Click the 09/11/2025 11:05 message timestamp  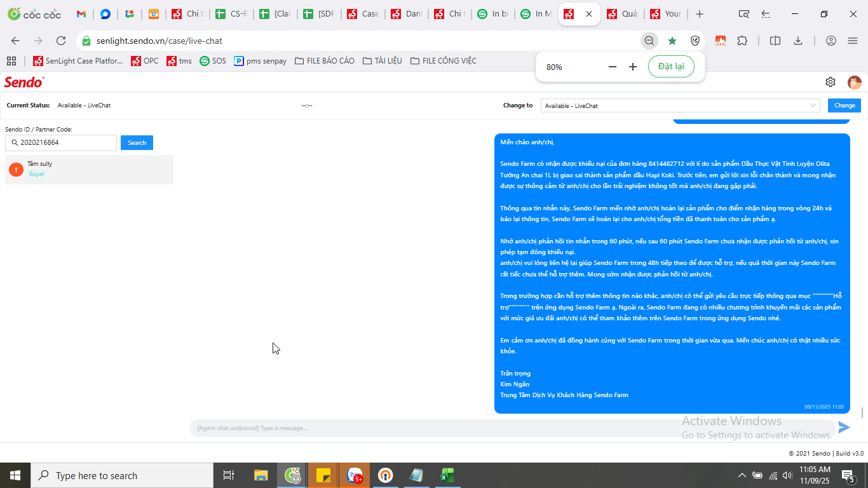tap(824, 407)
